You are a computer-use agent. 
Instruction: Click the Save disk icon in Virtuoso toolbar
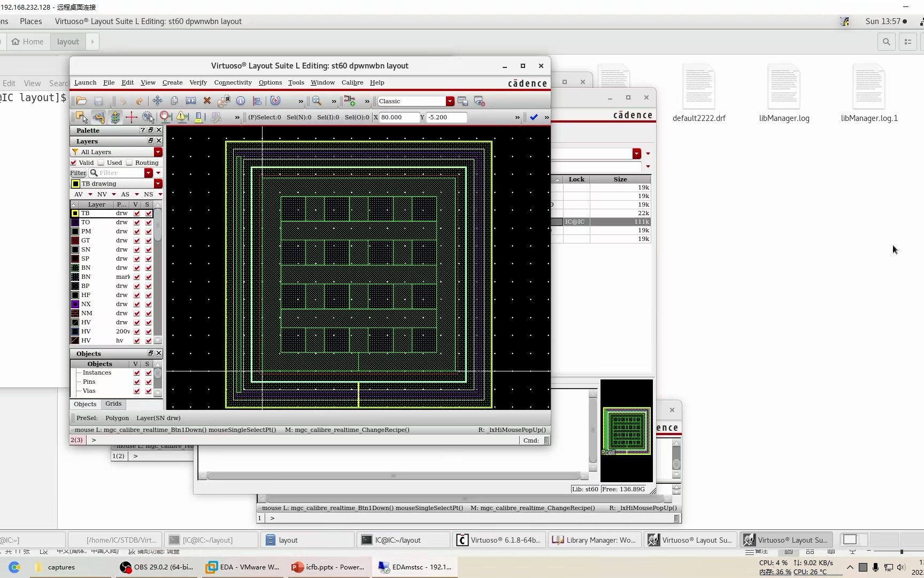point(98,101)
